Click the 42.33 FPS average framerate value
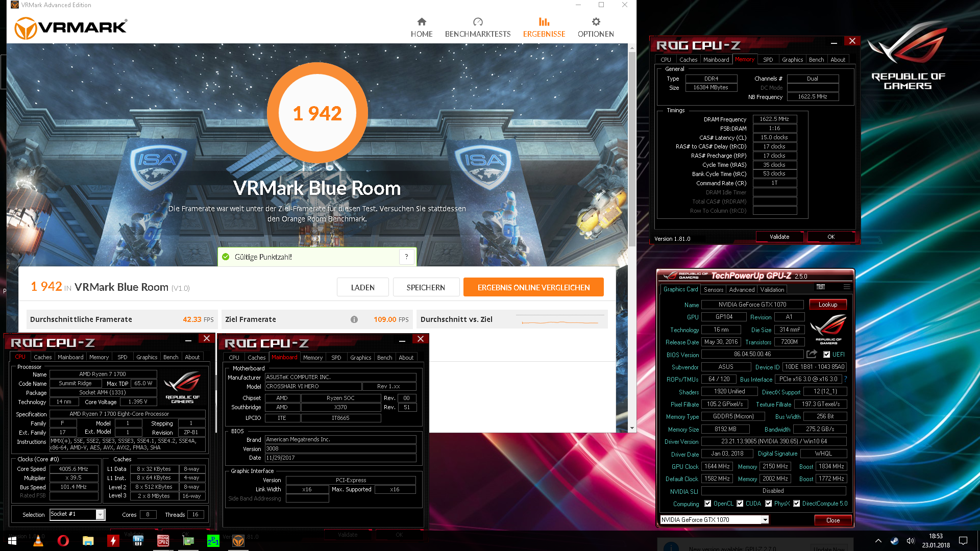Screen dimensions: 980x551 point(198,319)
